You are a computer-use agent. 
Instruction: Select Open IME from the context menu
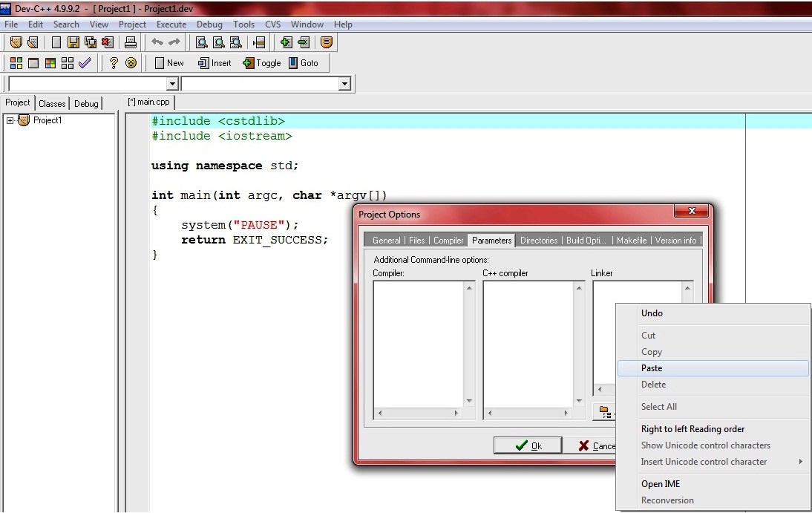pos(713,484)
